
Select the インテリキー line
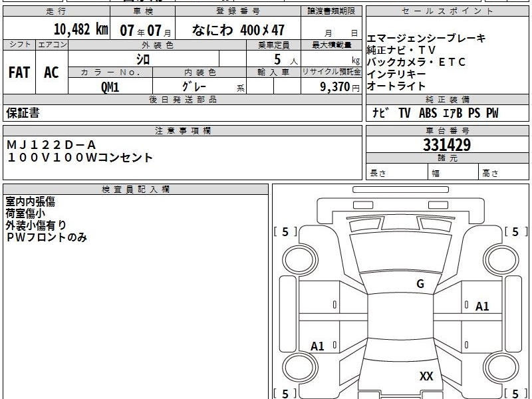[396, 74]
